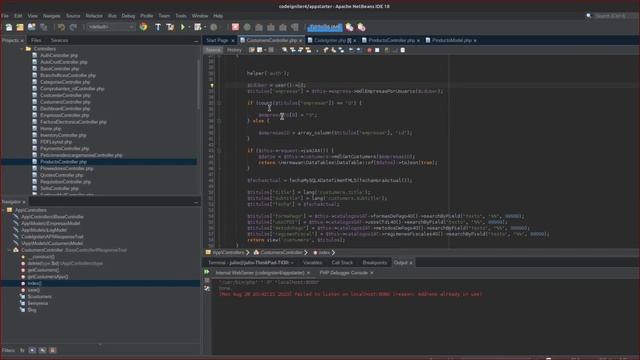Switch editor to Source view

[213, 50]
